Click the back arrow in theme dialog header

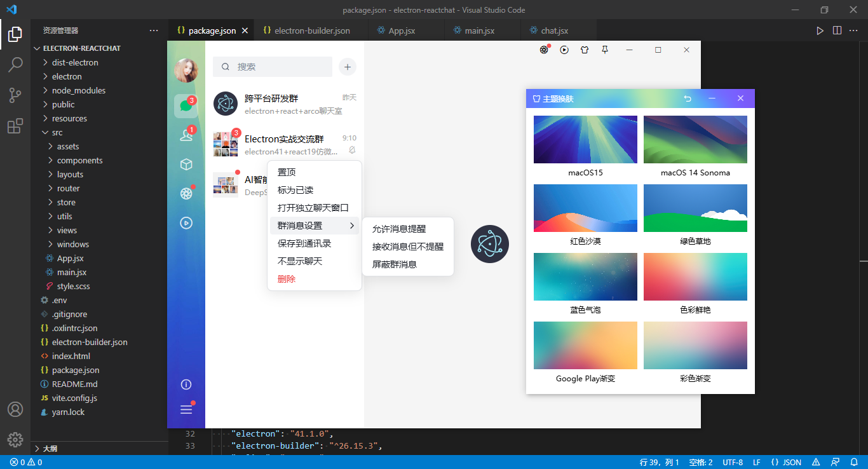(x=688, y=99)
